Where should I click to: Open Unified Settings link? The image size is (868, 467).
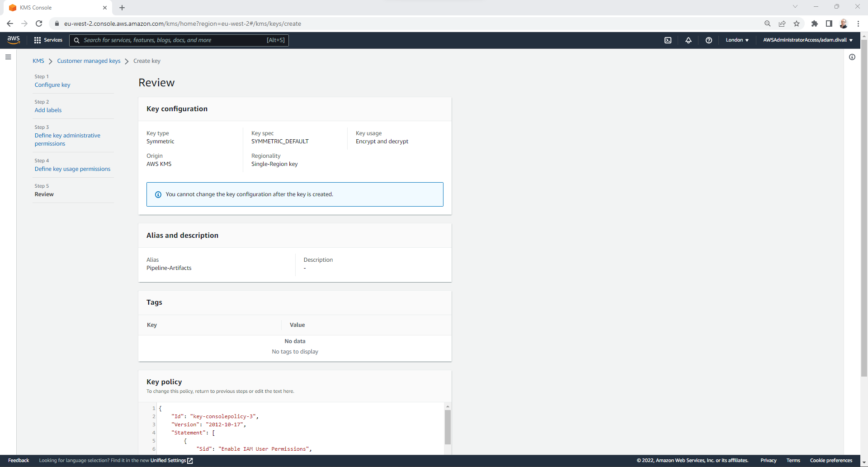click(168, 461)
